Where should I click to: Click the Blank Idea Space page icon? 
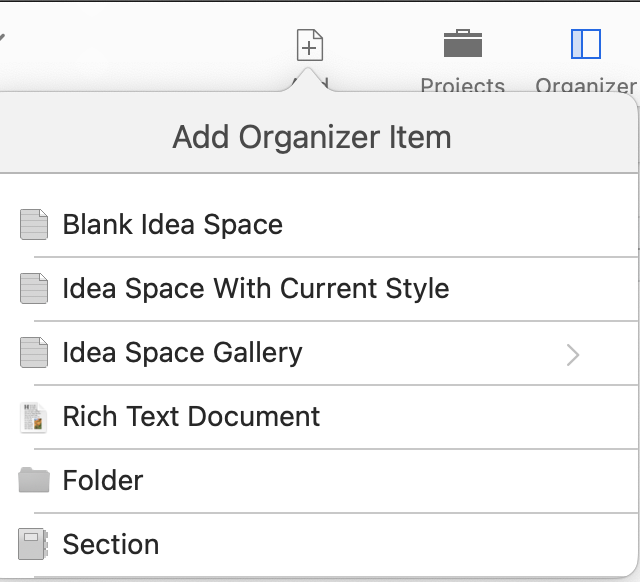tap(34, 225)
